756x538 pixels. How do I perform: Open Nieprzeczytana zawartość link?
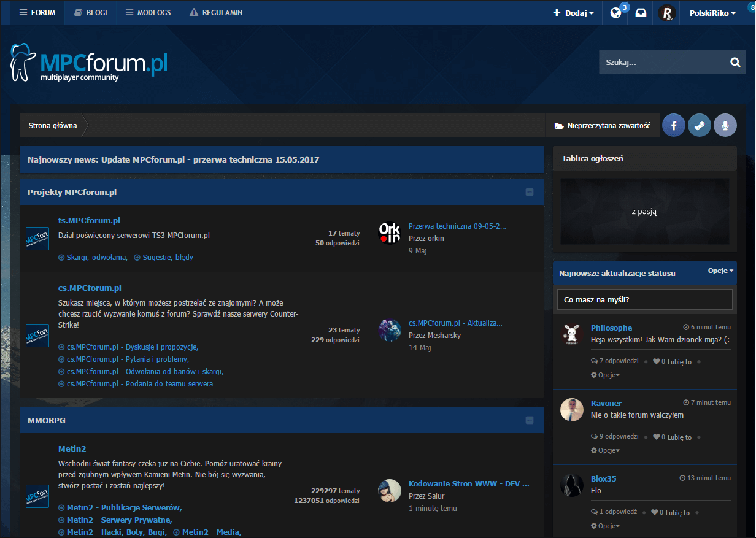tap(602, 125)
